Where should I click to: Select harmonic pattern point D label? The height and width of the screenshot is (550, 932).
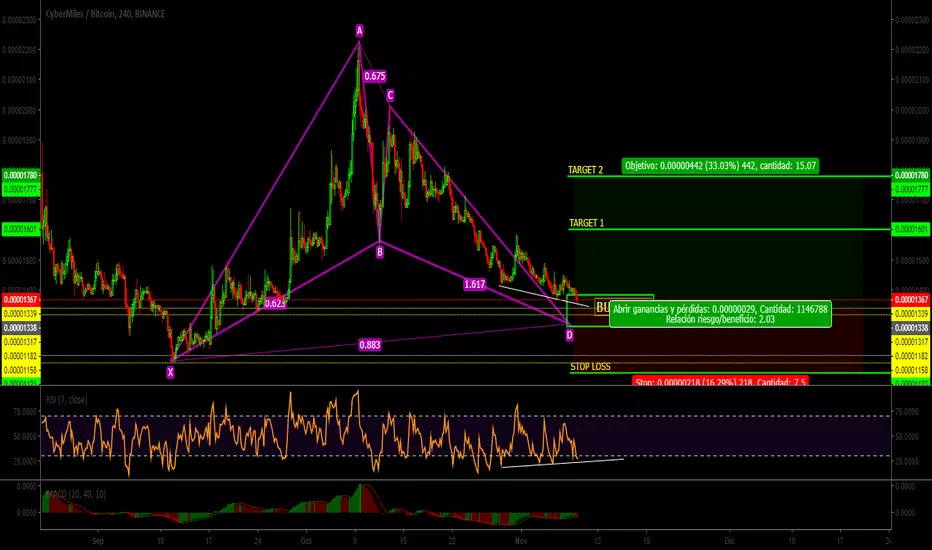point(569,335)
